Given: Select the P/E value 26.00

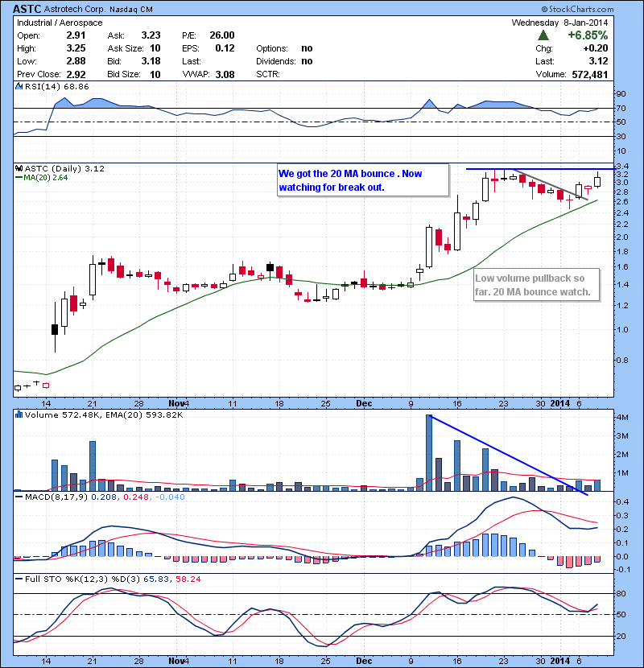Looking at the screenshot, I should pos(222,35).
